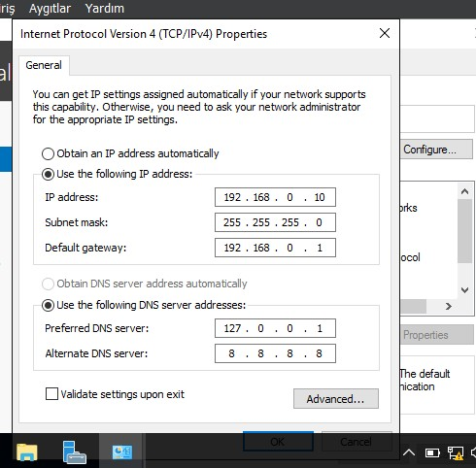Image resolution: width=476 pixels, height=468 pixels.
Task: Close the IPv4 Properties dialog
Action: 385,33
